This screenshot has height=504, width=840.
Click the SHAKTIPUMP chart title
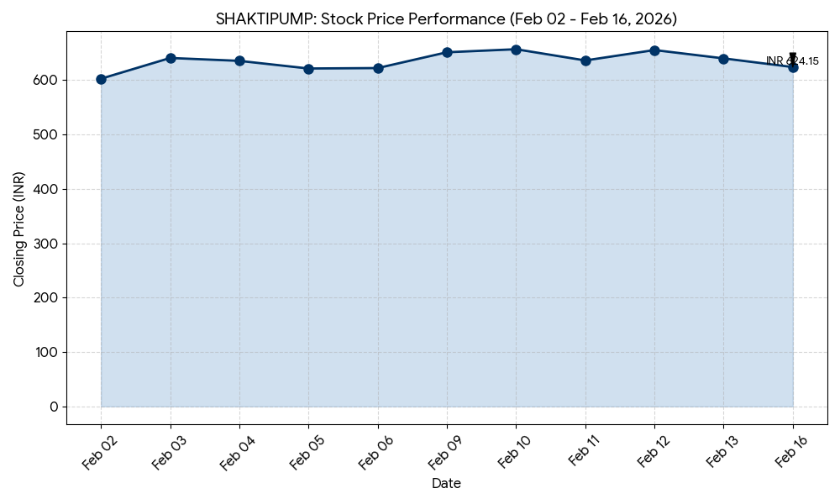[446, 19]
